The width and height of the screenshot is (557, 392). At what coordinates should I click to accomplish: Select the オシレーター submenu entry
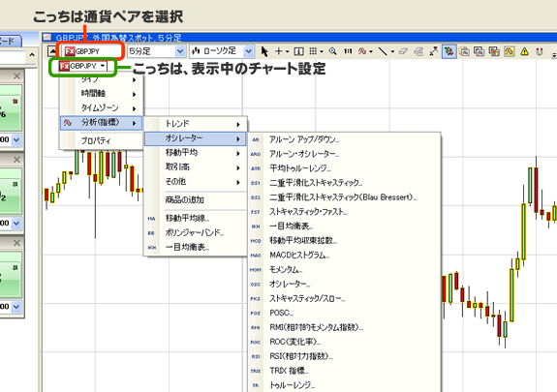[x=195, y=138]
